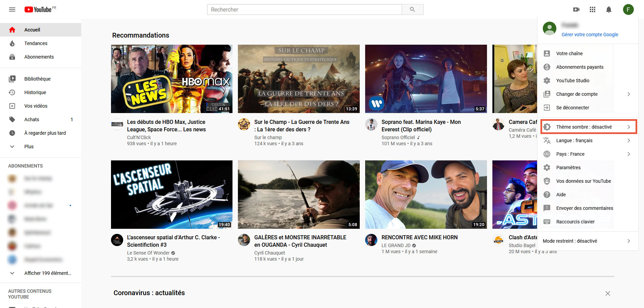The width and height of the screenshot is (644, 308).
Task: Open Soprano Officiel channel link
Action: [398, 137]
